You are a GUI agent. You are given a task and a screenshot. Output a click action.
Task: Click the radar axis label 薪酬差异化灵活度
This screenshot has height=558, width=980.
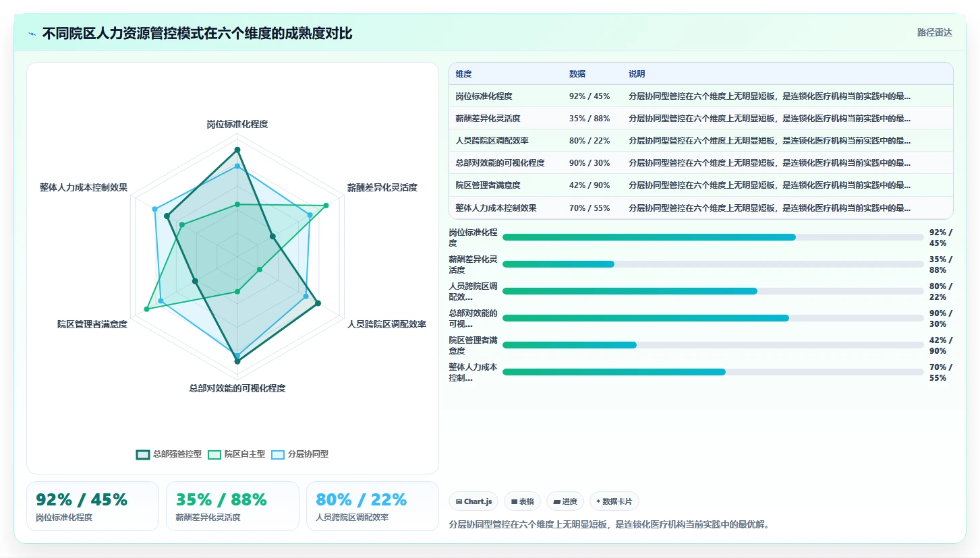[382, 187]
